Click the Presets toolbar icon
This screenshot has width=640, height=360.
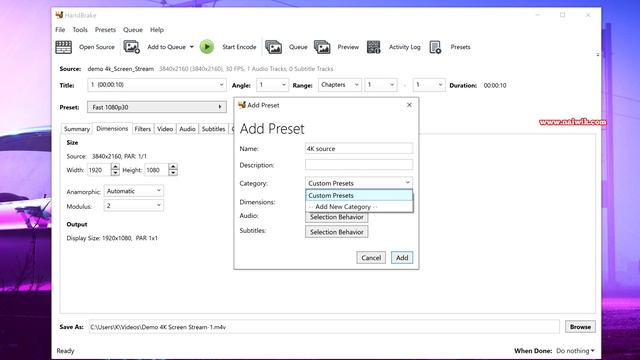(435, 47)
